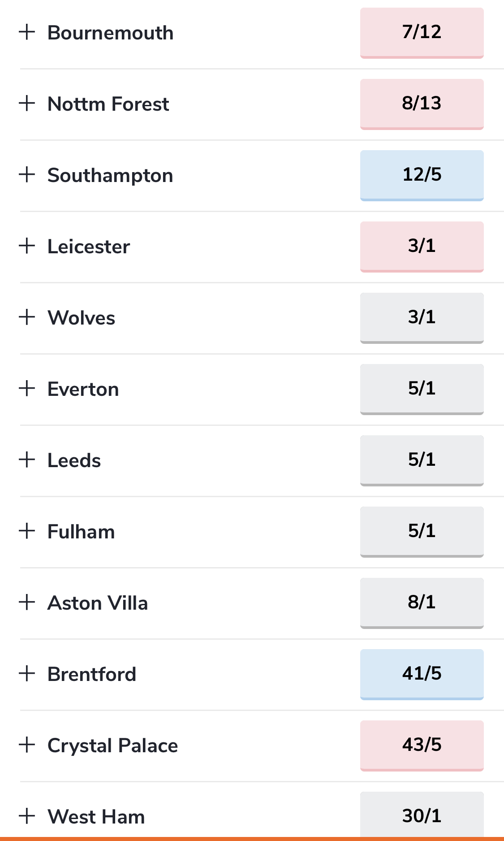Viewport: 504px width, 841px height.
Task: Tap the plus icon beside Brentford
Action: click(x=27, y=673)
